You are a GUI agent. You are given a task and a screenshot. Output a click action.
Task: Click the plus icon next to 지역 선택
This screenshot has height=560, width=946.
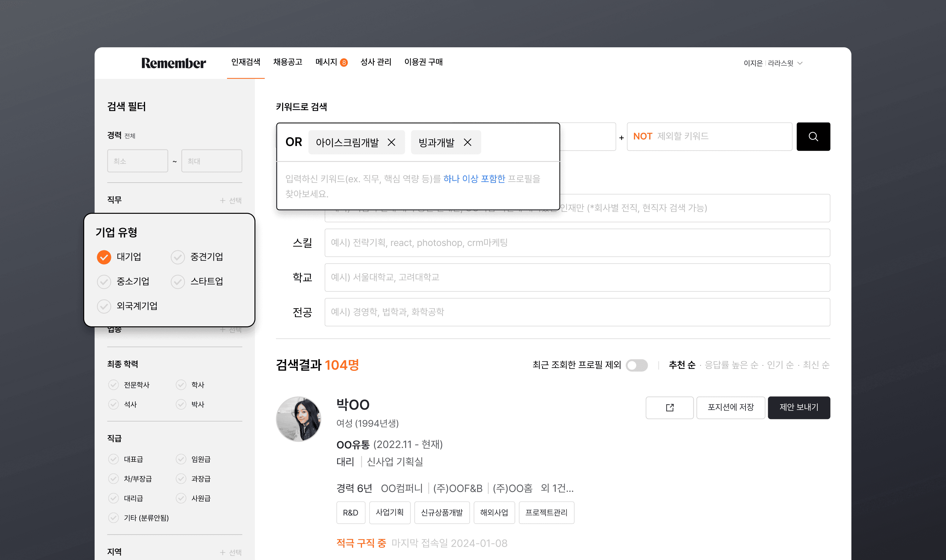pyautogui.click(x=222, y=552)
